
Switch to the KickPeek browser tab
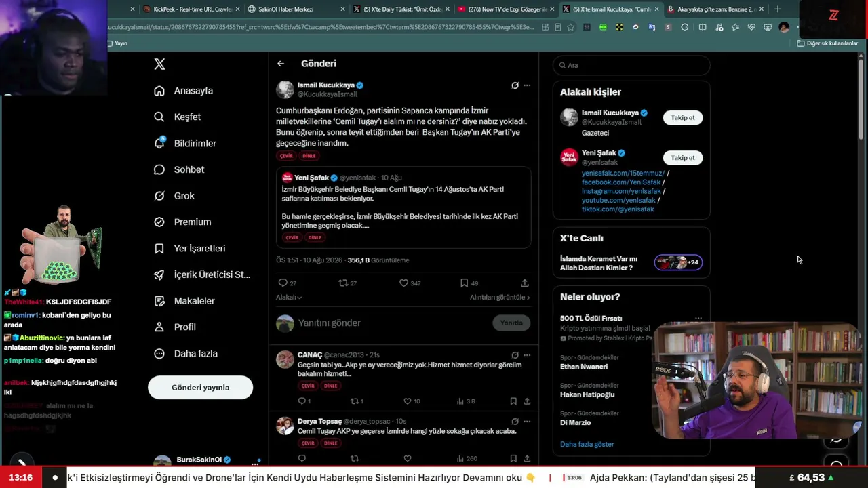193,9
